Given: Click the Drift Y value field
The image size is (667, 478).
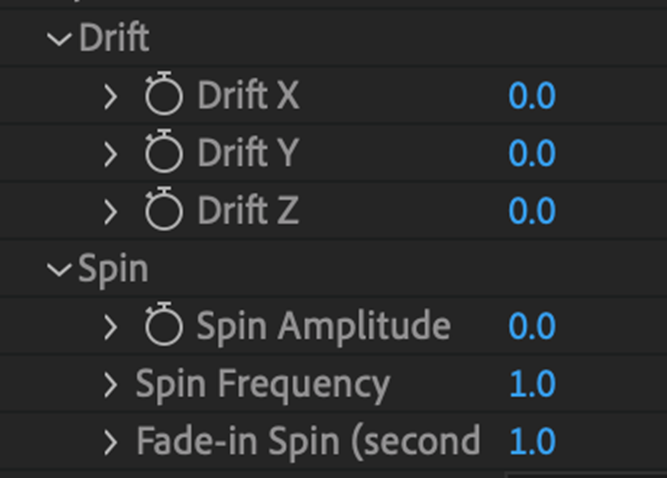Looking at the screenshot, I should pyautogui.click(x=532, y=153).
